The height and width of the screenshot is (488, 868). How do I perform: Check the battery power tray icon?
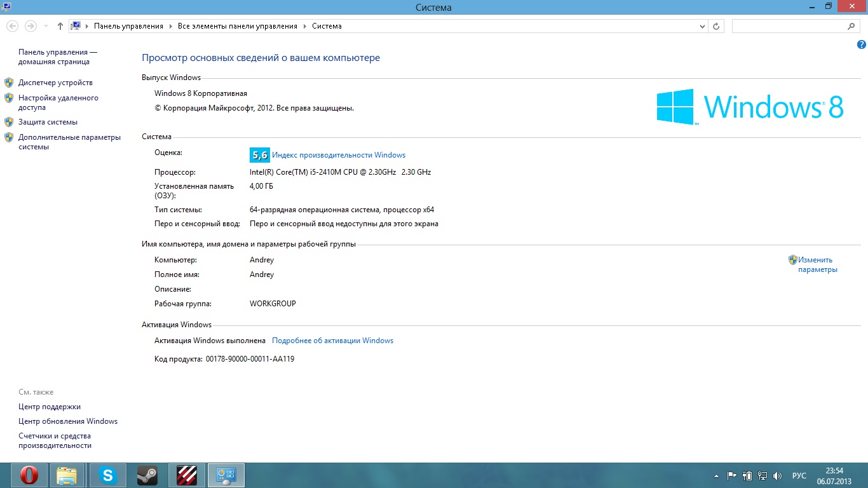(x=747, y=475)
